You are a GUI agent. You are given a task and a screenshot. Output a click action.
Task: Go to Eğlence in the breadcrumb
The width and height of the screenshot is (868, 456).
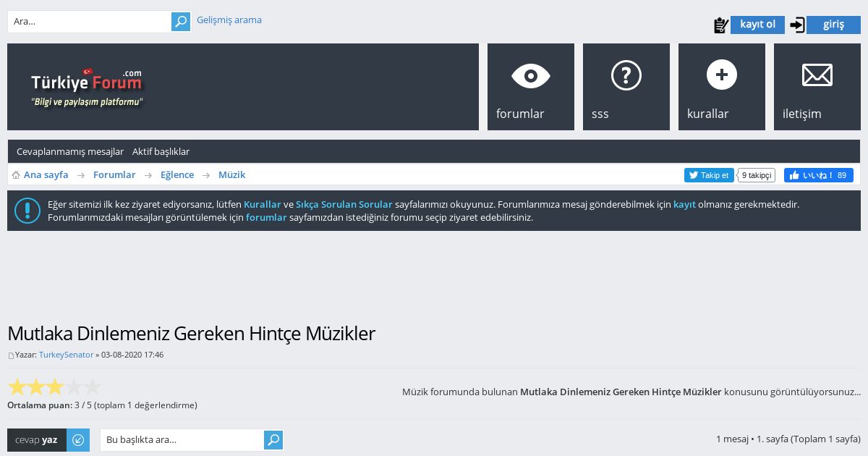(x=177, y=174)
